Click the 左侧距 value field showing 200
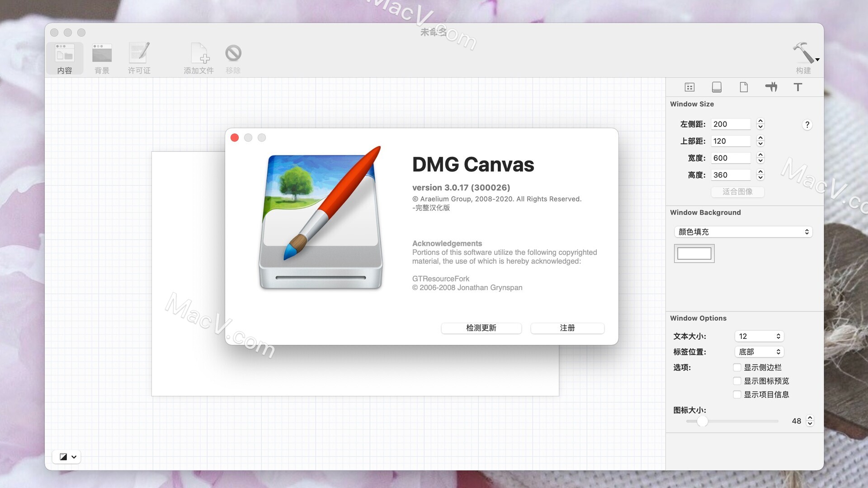The height and width of the screenshot is (488, 868). tap(731, 124)
